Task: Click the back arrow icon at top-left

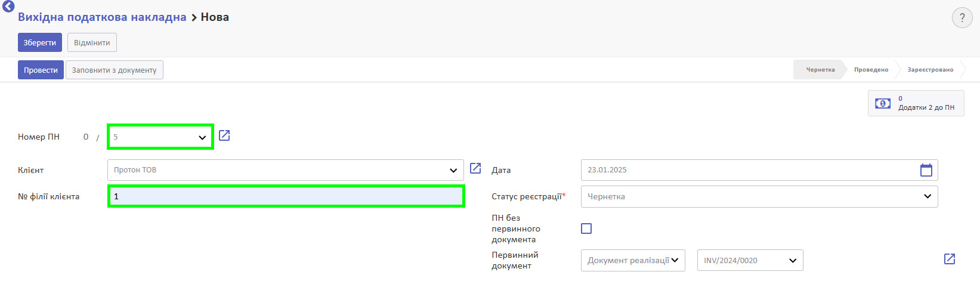Action: point(8,7)
